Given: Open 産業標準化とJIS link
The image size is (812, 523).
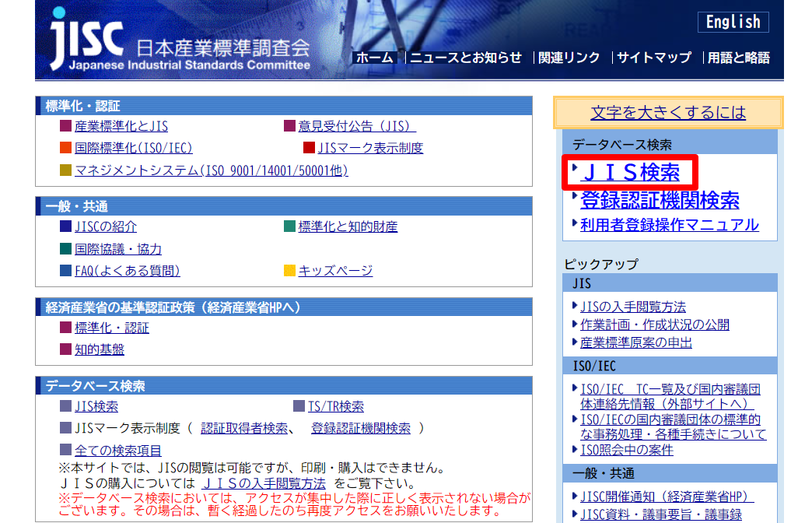Looking at the screenshot, I should click(x=121, y=126).
